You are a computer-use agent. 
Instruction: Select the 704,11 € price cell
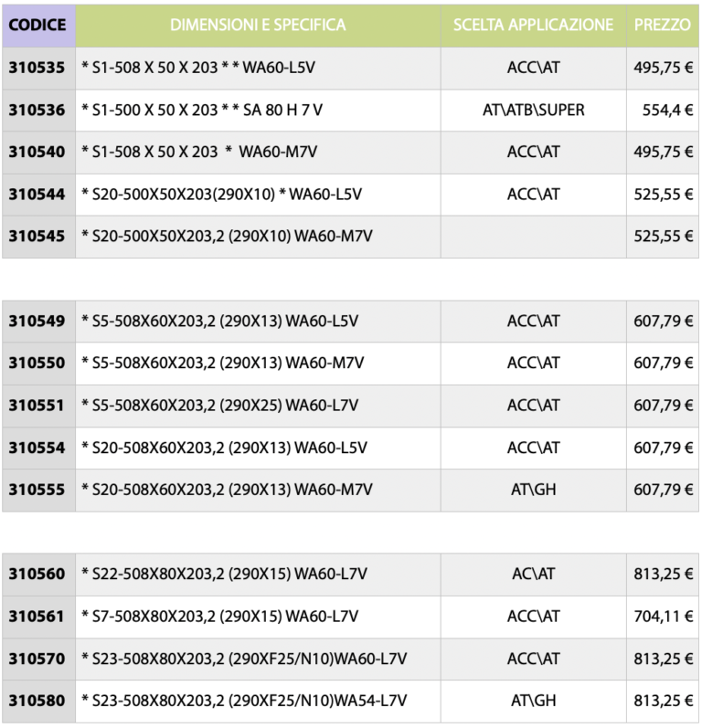click(x=663, y=617)
